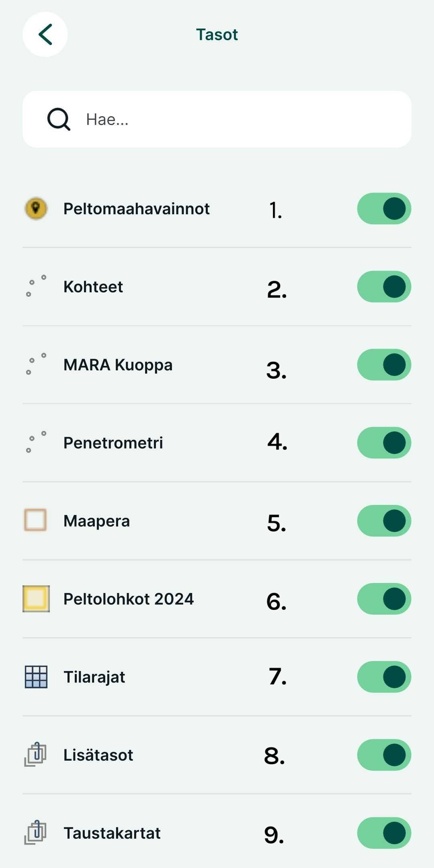Viewport: 434px width, 868px height.
Task: Click the Tilarajat grid icon
Action: coord(36,677)
